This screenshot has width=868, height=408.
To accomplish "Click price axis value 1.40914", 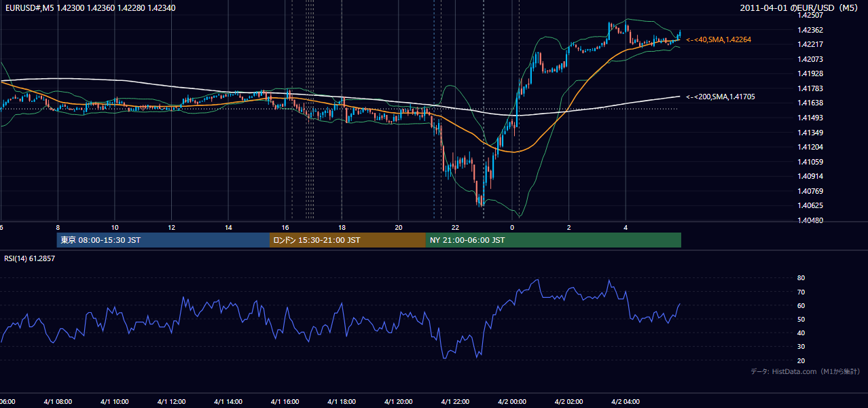I will click(810, 176).
